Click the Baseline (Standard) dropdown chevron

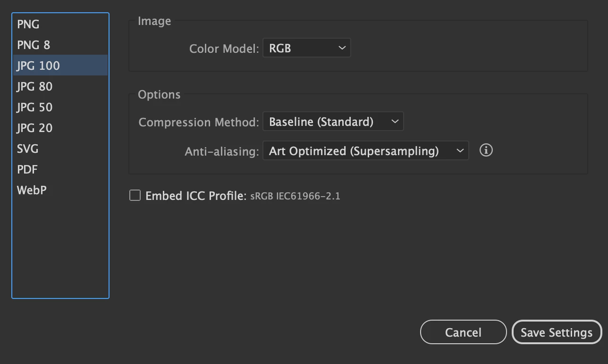tap(395, 122)
